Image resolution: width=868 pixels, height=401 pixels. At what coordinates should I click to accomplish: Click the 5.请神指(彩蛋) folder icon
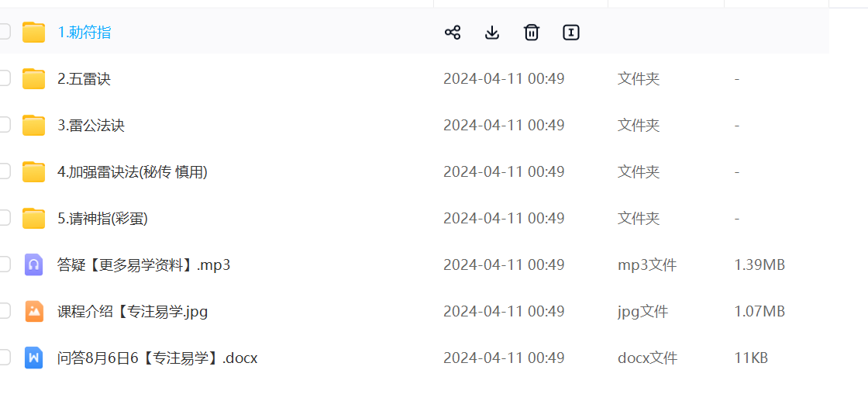click(33, 219)
